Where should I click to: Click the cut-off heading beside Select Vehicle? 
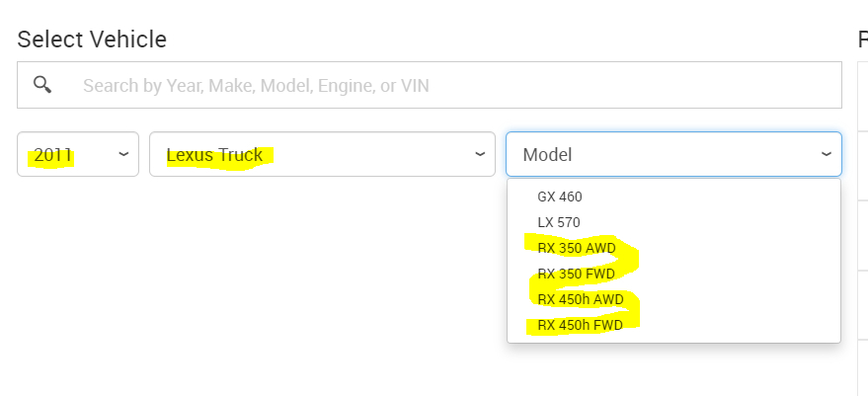(862, 40)
